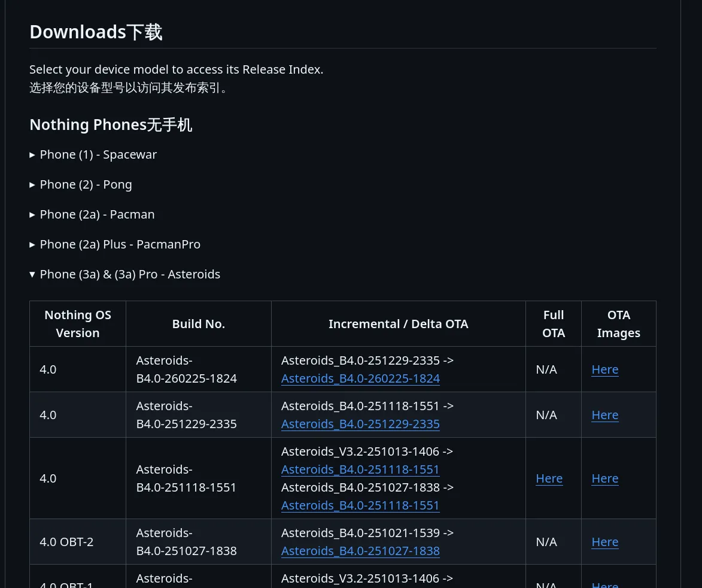Click the 'Nothing Phones无手机' subheading
Viewport: 702px width, 588px height.
pyautogui.click(x=111, y=125)
